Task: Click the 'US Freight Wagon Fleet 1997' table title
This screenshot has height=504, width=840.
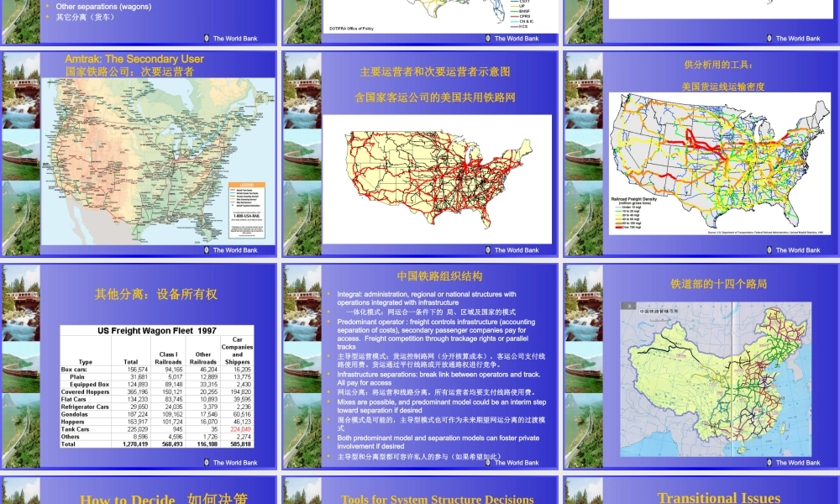Action: (x=157, y=331)
